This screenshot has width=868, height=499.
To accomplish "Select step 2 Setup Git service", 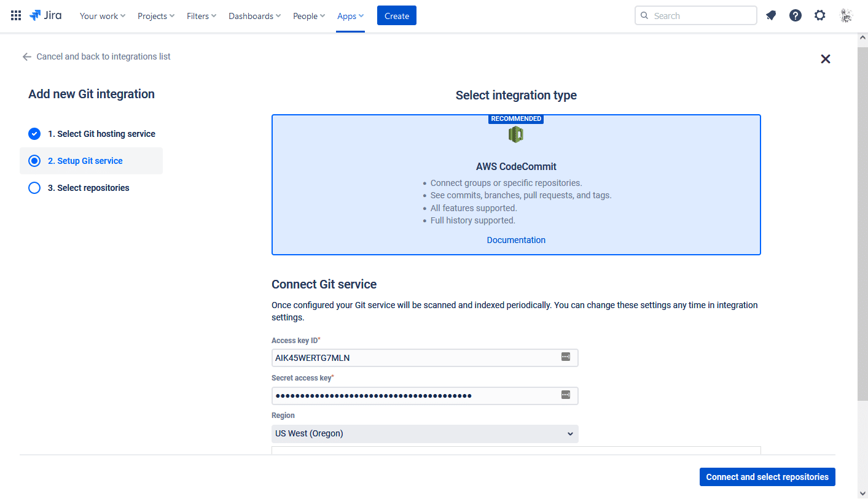I will pyautogui.click(x=92, y=161).
